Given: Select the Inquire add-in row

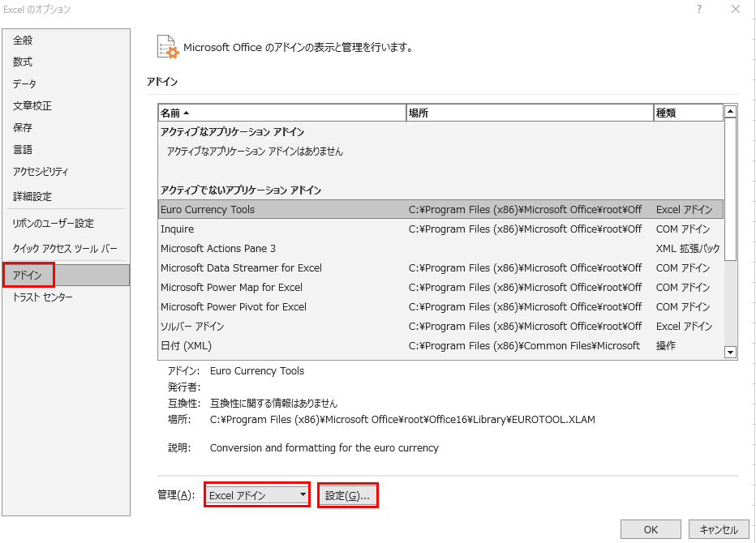Looking at the screenshot, I should [x=178, y=229].
